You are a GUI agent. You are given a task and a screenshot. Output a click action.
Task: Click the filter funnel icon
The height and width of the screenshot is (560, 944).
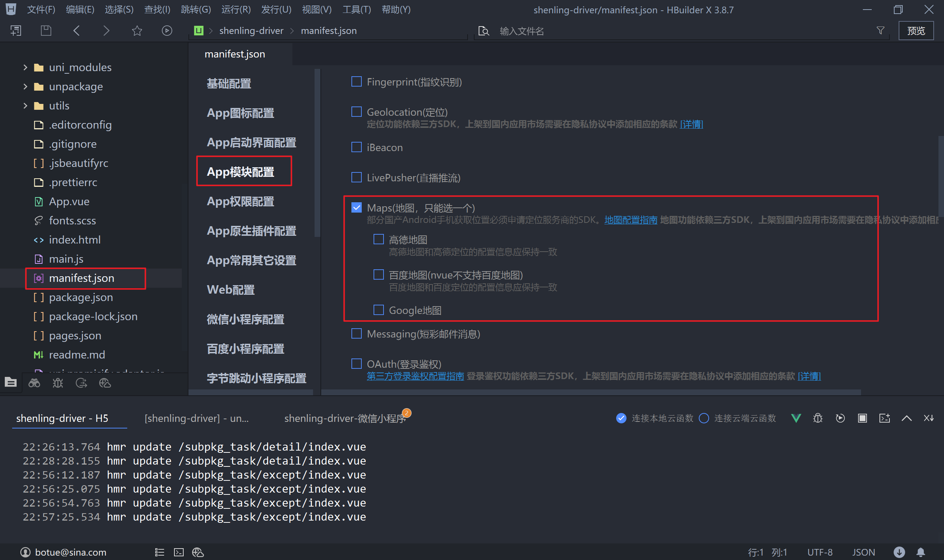pos(880,31)
